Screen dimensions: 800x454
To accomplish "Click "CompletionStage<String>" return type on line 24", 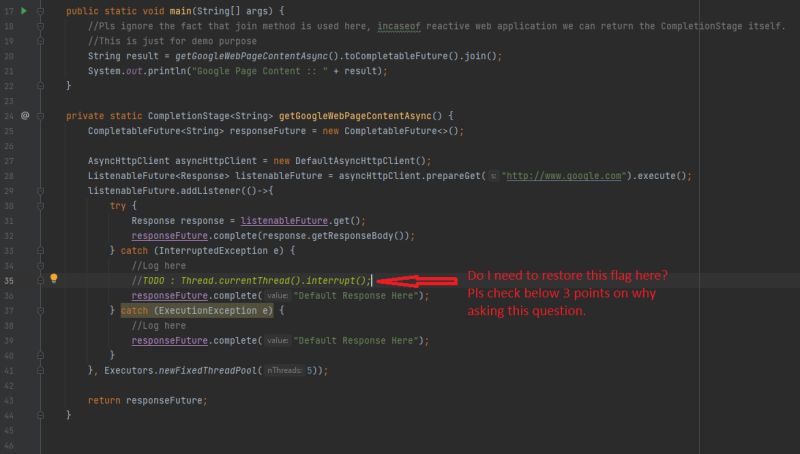I will click(211, 116).
